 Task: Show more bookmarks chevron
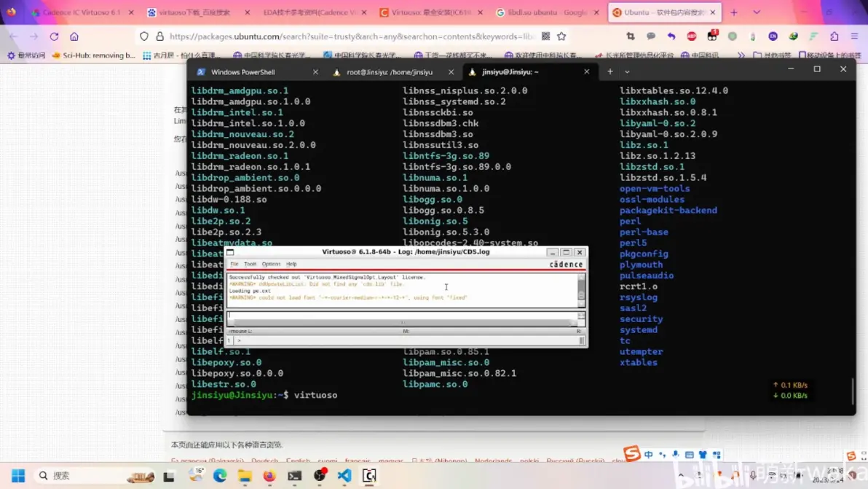click(741, 55)
